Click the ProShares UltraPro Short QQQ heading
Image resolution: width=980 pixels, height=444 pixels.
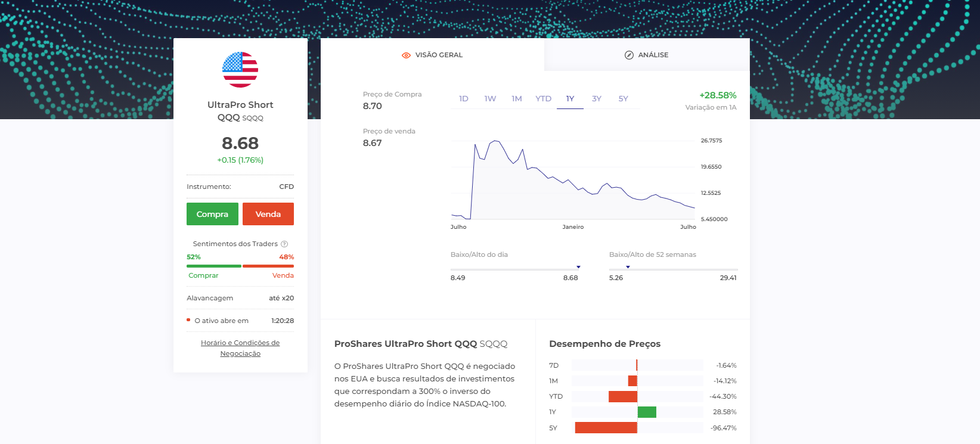421,344
